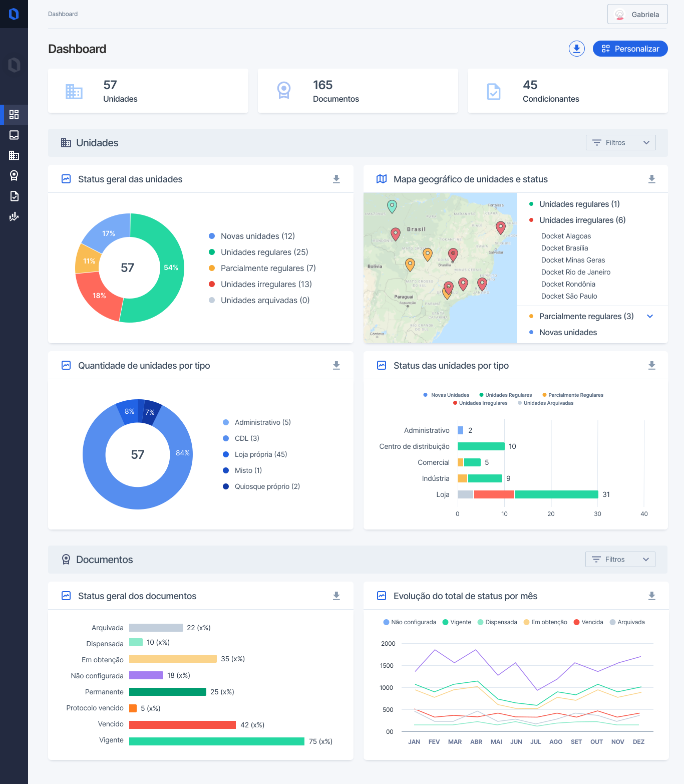Select Docket Rio de Janeiro in the map list
Screen dimensions: 684x784
click(x=576, y=272)
